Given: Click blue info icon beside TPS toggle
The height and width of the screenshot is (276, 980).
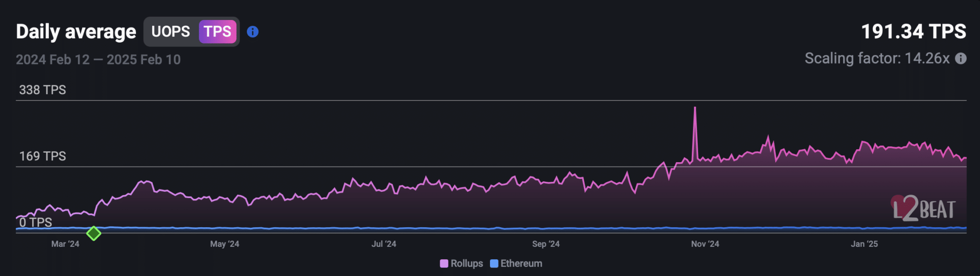Looking at the screenshot, I should [253, 32].
